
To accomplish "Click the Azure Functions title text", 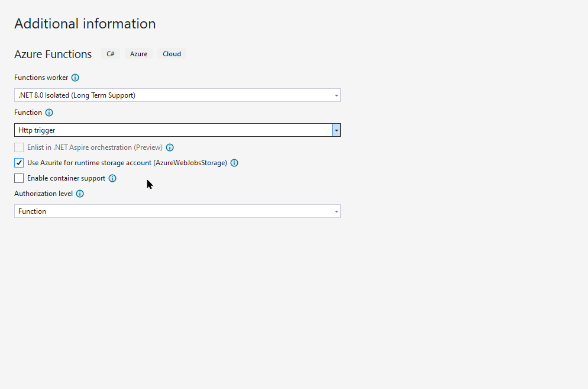I will tap(53, 54).
